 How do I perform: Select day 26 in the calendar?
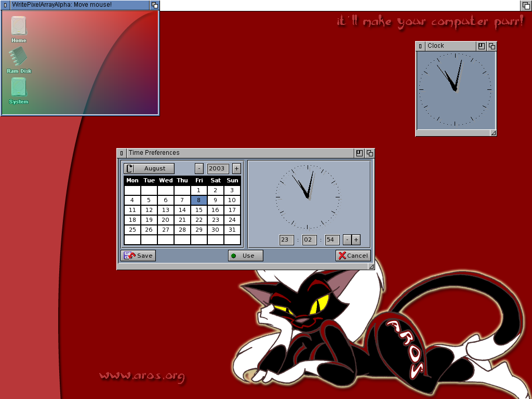pyautogui.click(x=149, y=230)
